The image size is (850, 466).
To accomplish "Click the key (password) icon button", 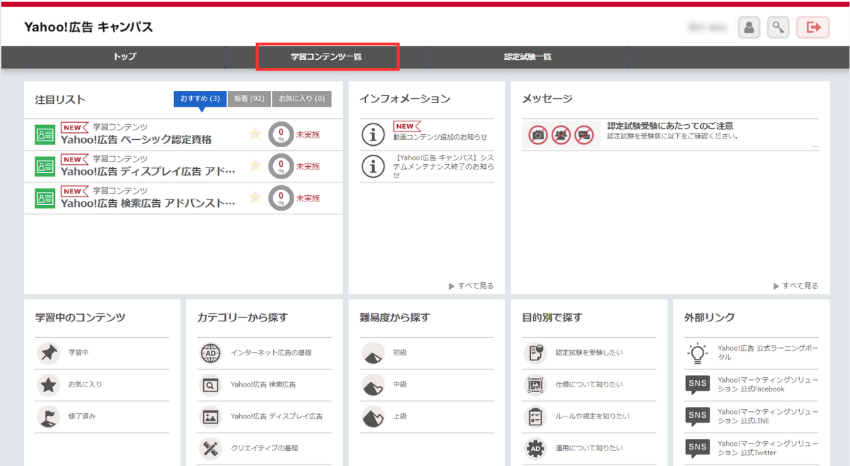I will pyautogui.click(x=778, y=27).
